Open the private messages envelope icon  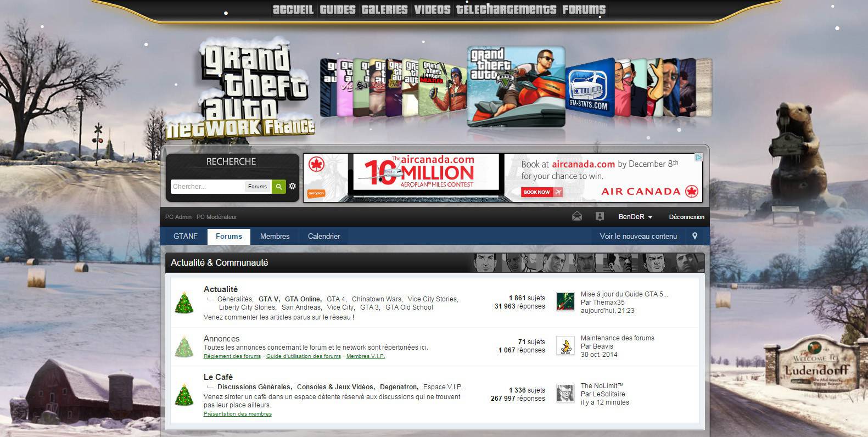576,216
